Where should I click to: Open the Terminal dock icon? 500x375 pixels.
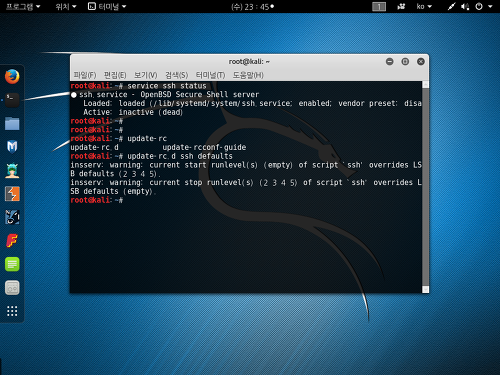tap(12, 100)
